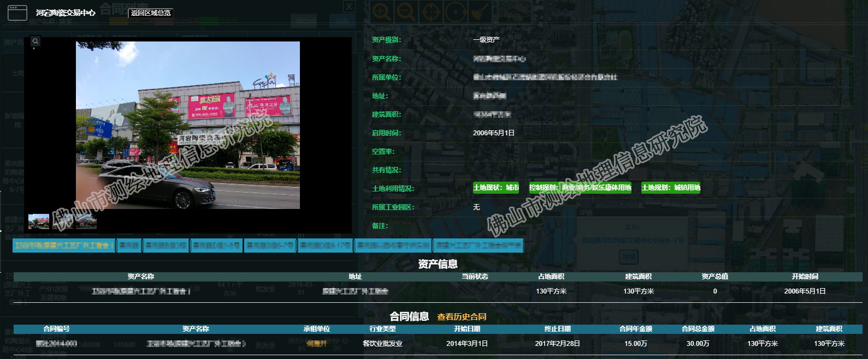Viewport: 868px width, 359px height.
Task: Select the third photo thumbnail
Action: (x=86, y=222)
